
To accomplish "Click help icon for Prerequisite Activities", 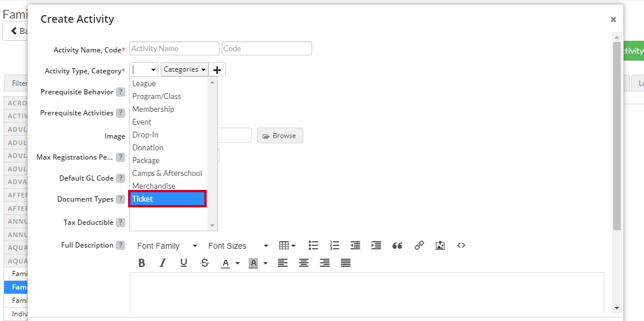I will (121, 112).
